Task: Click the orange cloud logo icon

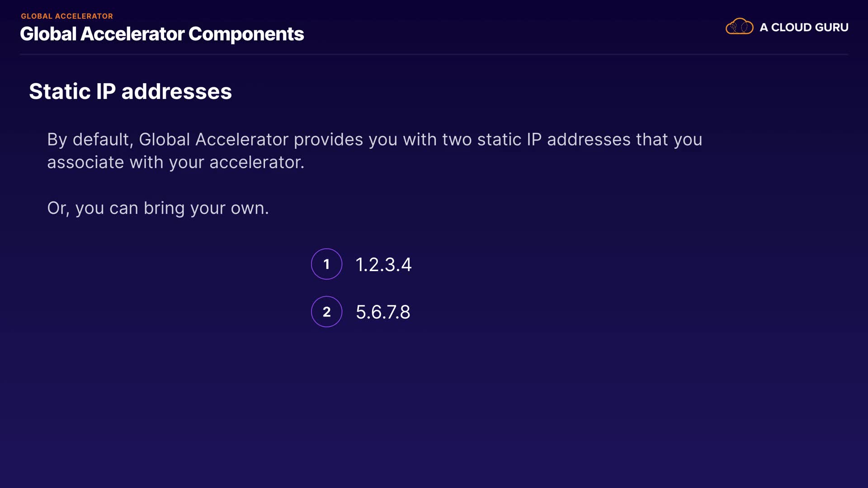Action: [739, 27]
